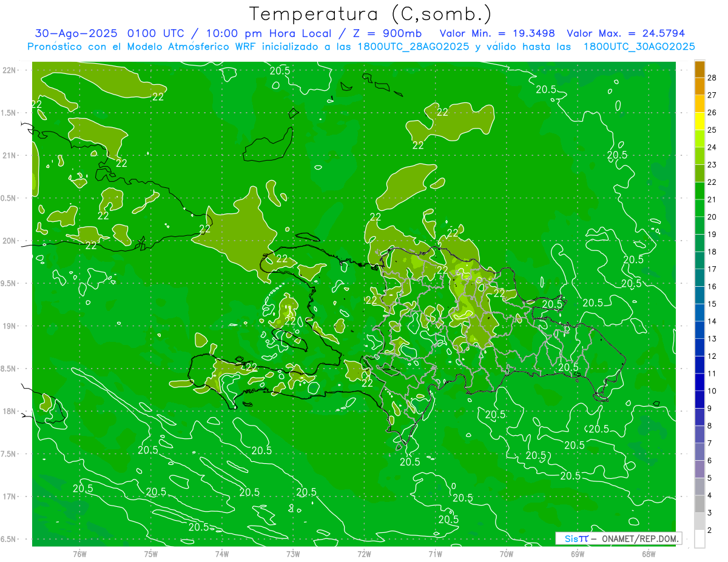Viewport: 728px width, 562px height.
Task: Select 'Valor Min. = 19.3498' text
Action: [x=497, y=33]
